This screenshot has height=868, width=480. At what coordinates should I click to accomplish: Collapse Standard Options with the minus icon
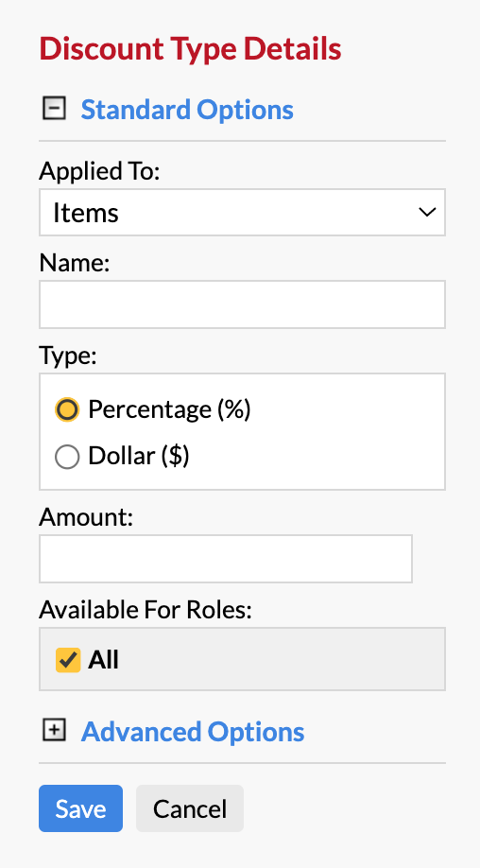(54, 108)
